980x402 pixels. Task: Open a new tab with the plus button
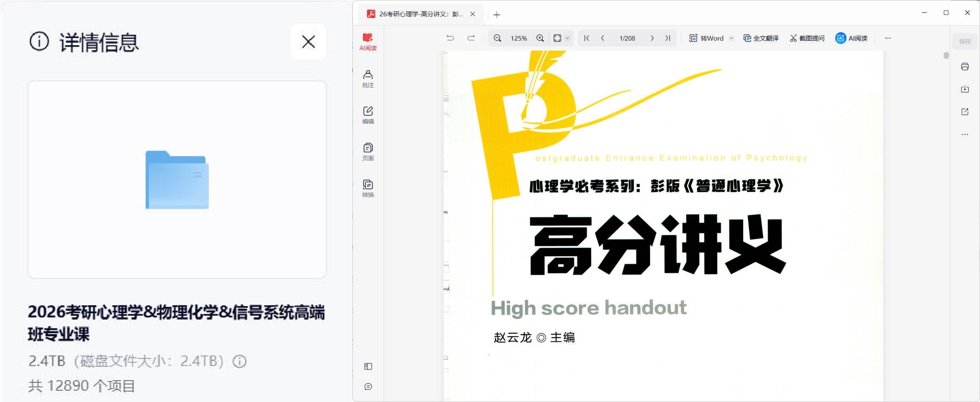click(x=496, y=14)
